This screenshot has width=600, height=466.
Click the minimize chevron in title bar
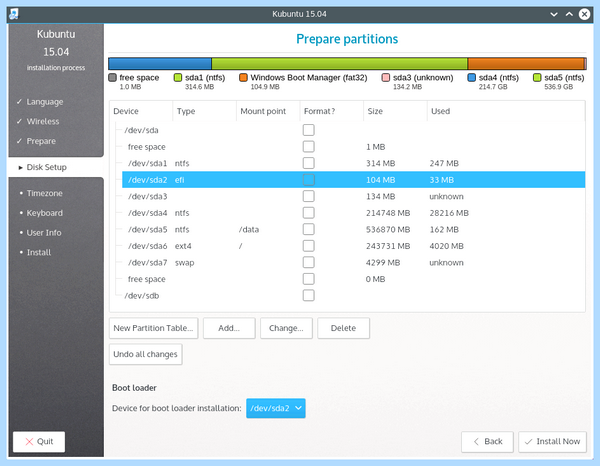[554, 15]
